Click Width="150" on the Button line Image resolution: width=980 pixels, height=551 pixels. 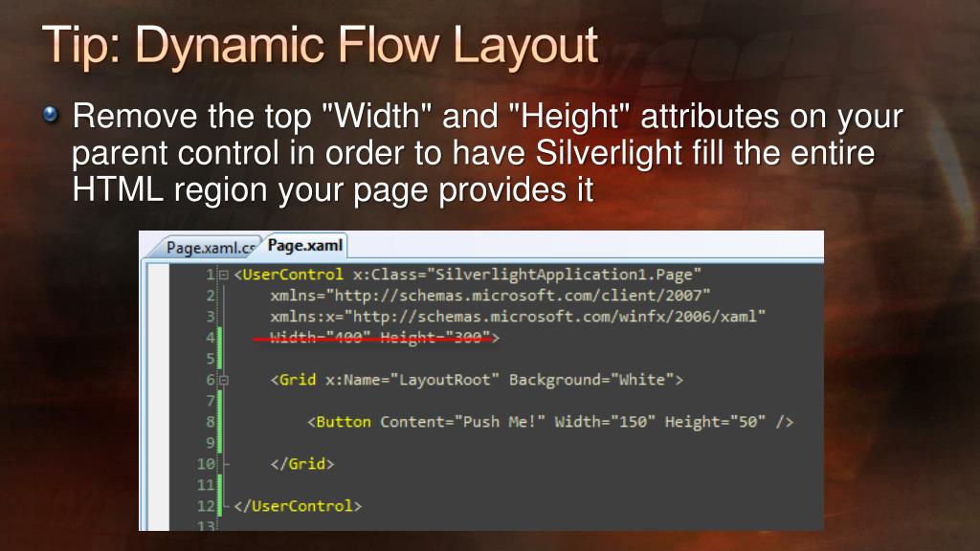click(605, 422)
